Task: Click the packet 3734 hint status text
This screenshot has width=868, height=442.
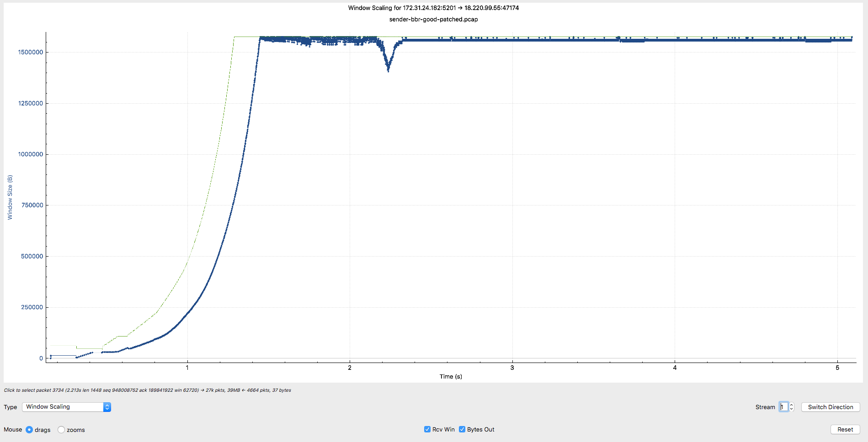Action: (x=147, y=390)
